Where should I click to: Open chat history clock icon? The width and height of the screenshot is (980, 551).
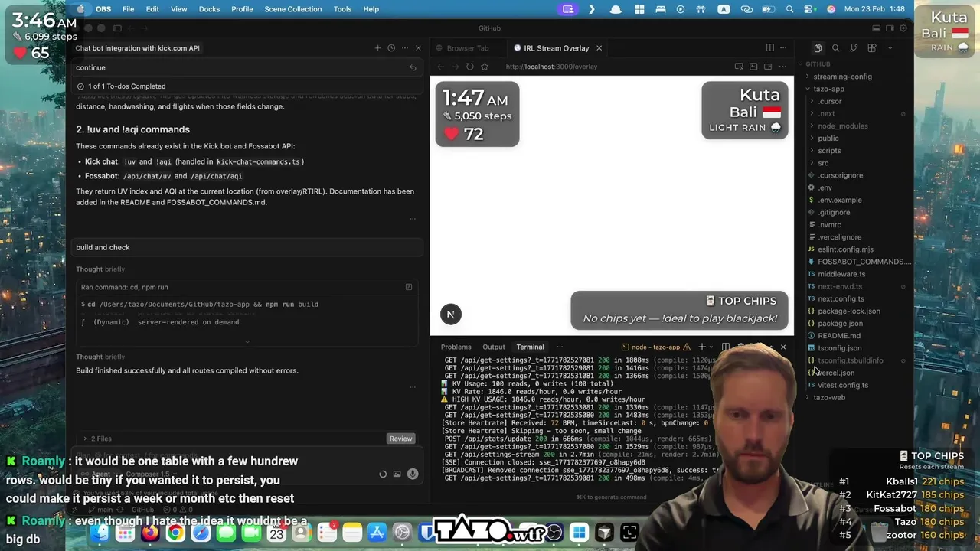coord(391,48)
